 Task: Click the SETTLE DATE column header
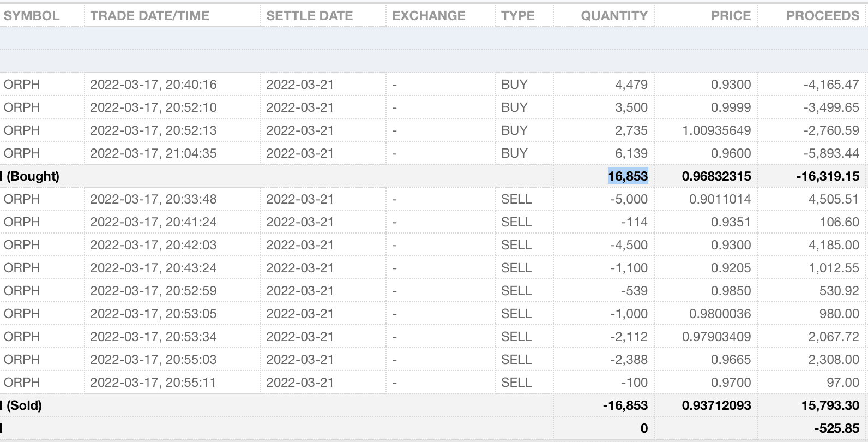coord(310,16)
